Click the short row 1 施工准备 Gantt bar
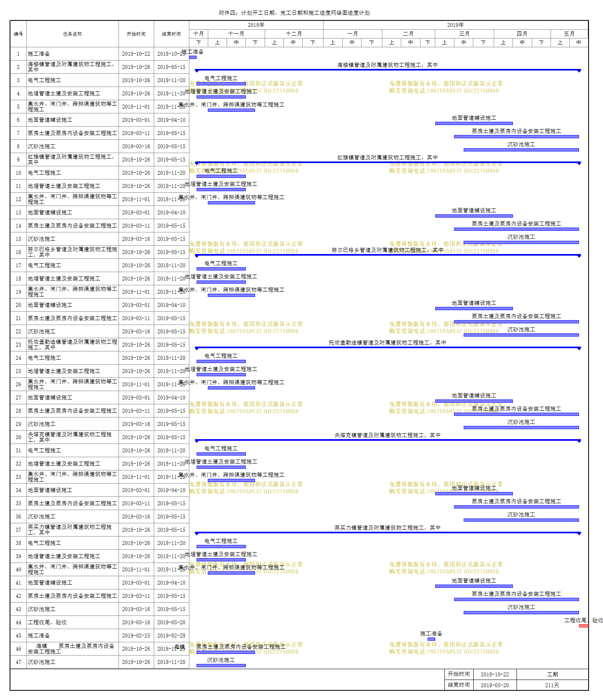 pos(193,57)
